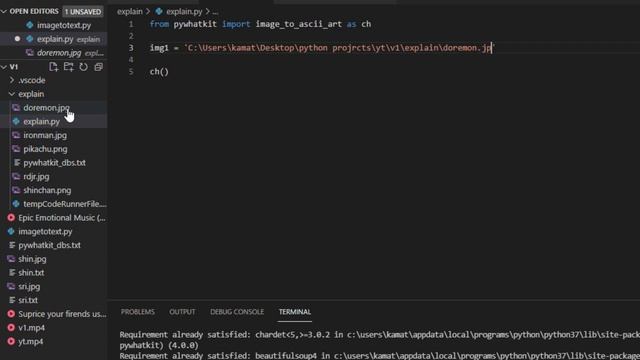Open pywhatkit_dbs.txt inside explain folder
The width and height of the screenshot is (640, 360).
click(x=54, y=163)
